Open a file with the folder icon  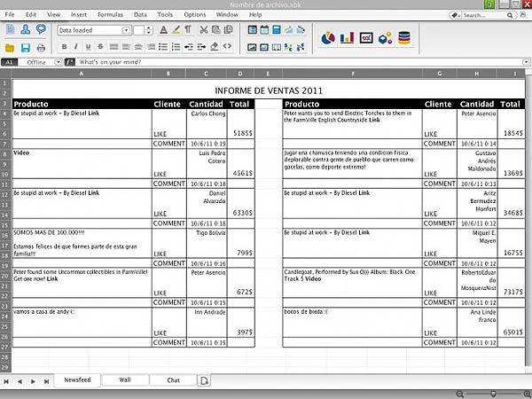pyautogui.click(x=10, y=48)
